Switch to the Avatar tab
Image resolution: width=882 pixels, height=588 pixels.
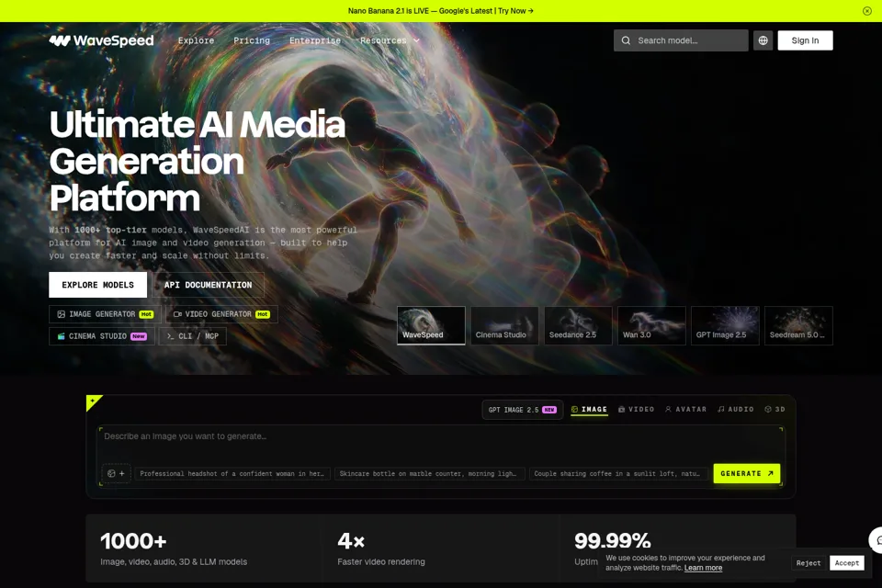click(x=685, y=410)
